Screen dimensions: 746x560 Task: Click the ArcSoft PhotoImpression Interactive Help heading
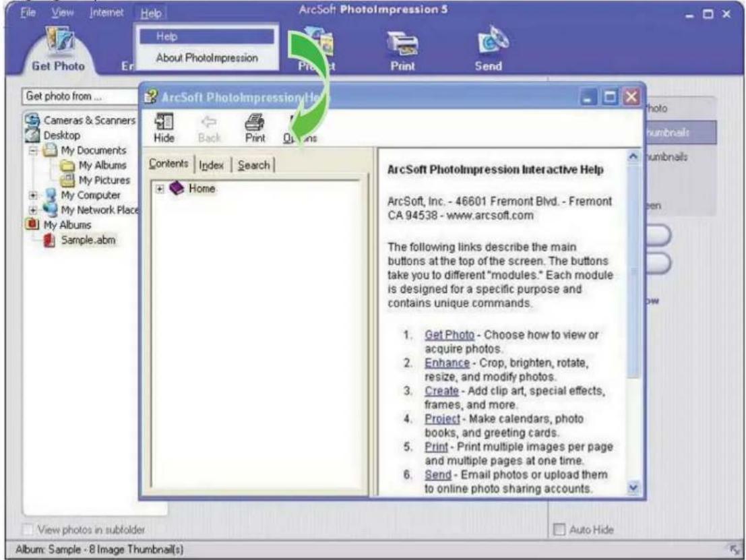point(495,170)
